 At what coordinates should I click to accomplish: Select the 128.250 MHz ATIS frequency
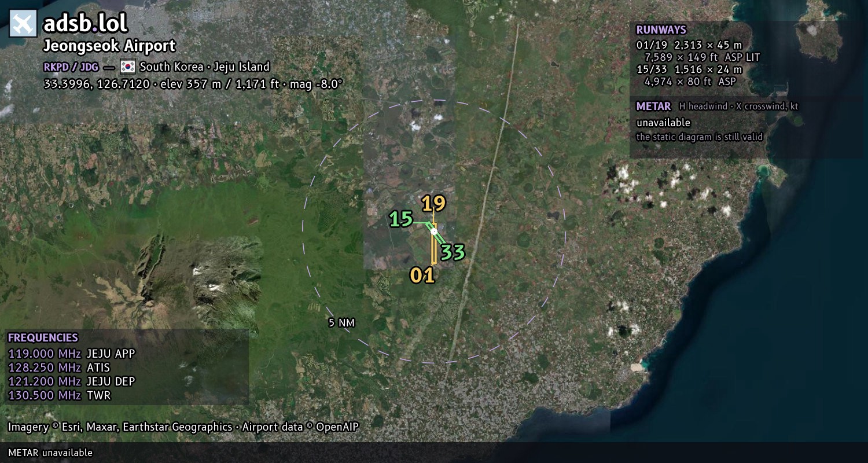pyautogui.click(x=59, y=368)
